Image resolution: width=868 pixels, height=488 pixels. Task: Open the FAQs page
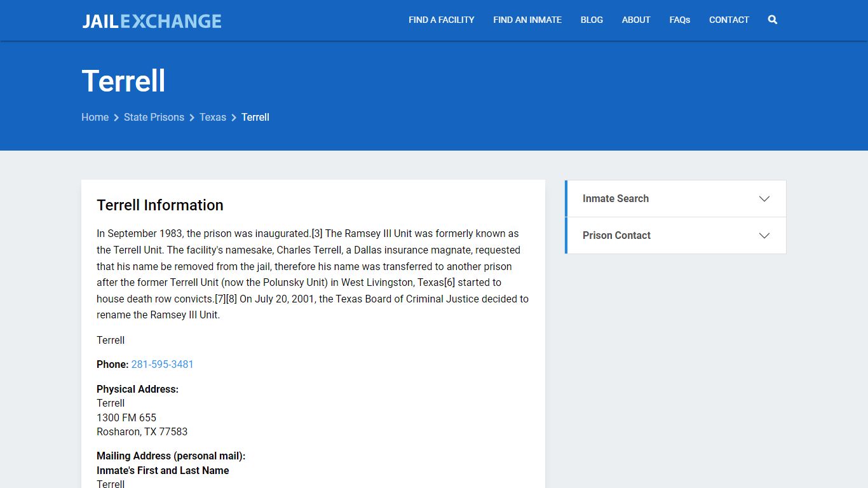tap(680, 20)
